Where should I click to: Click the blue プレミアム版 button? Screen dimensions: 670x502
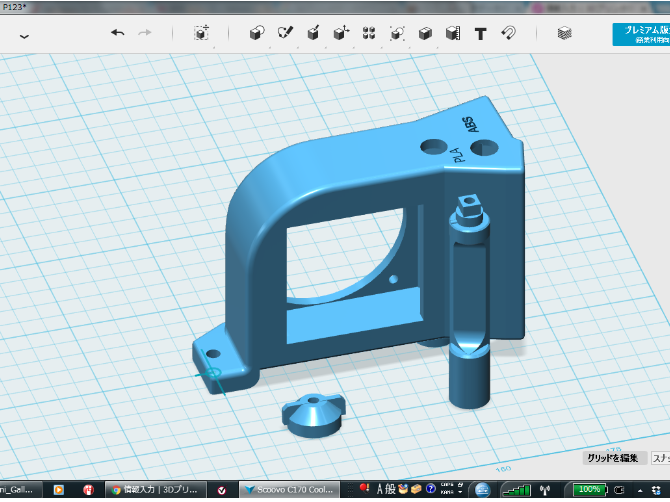[641, 34]
